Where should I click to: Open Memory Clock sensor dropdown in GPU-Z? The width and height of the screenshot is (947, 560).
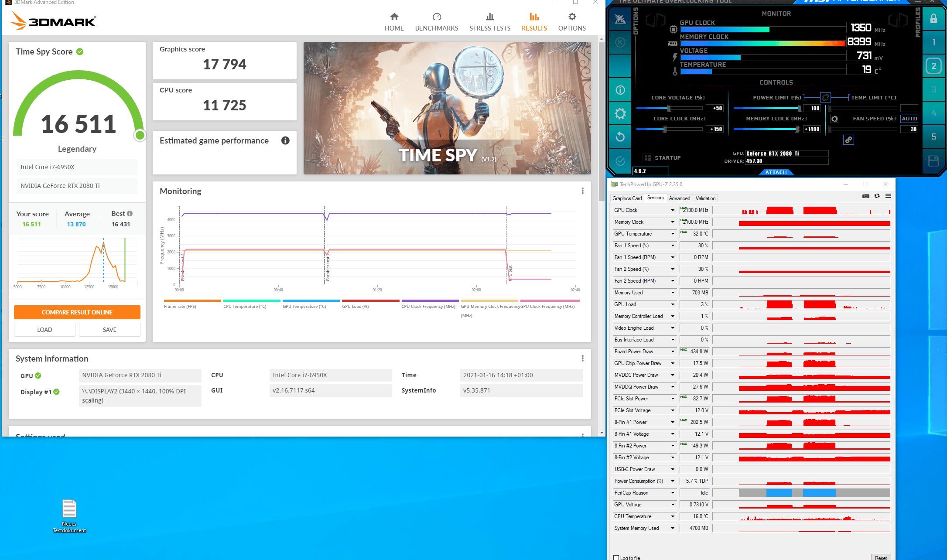pyautogui.click(x=673, y=222)
